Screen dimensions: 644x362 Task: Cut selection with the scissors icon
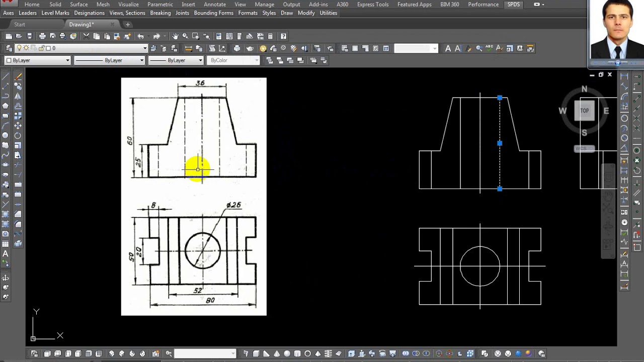86,36
